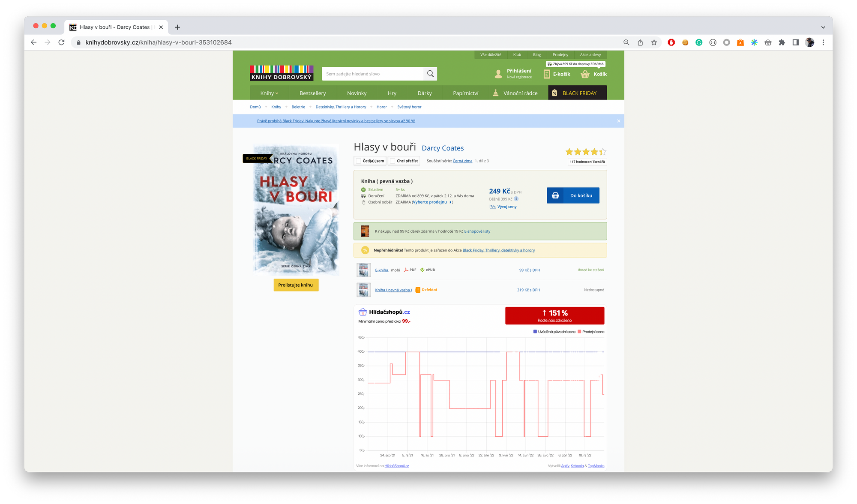Open the Chrome extensions puzzle icon
The image size is (857, 504).
[782, 42]
